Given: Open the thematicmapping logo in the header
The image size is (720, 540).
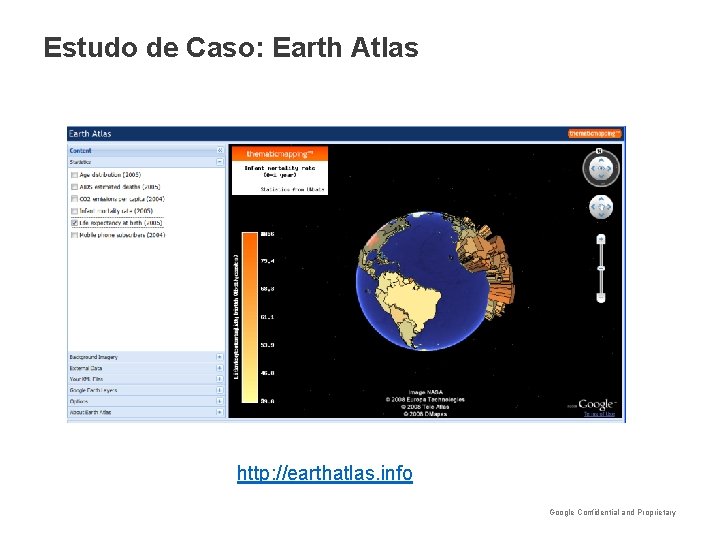Looking at the screenshot, I should tap(594, 134).
